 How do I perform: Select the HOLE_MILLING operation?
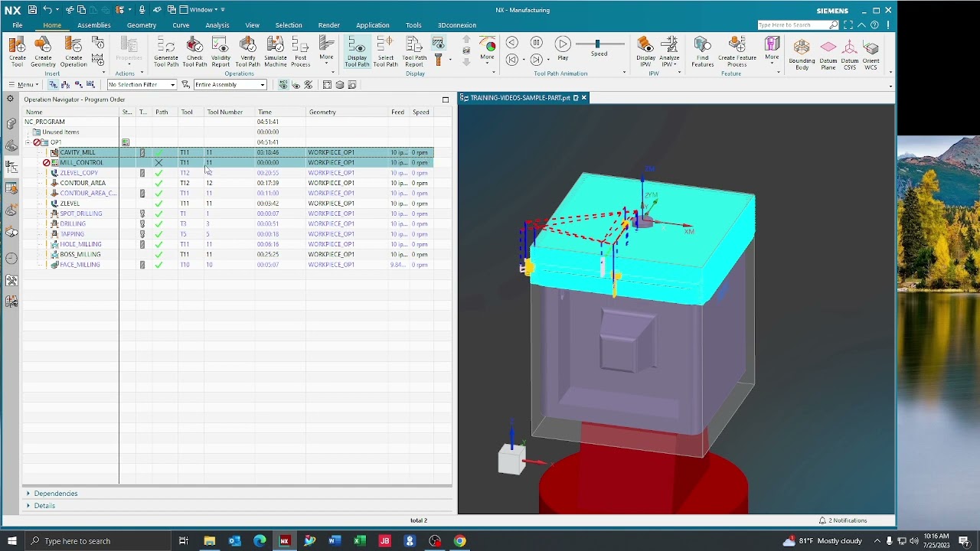[x=80, y=244]
